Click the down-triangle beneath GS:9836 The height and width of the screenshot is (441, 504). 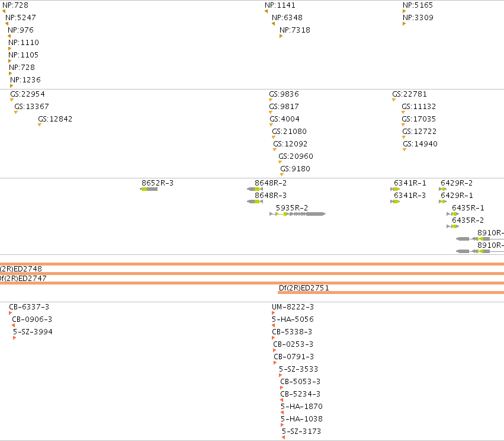coord(271,100)
